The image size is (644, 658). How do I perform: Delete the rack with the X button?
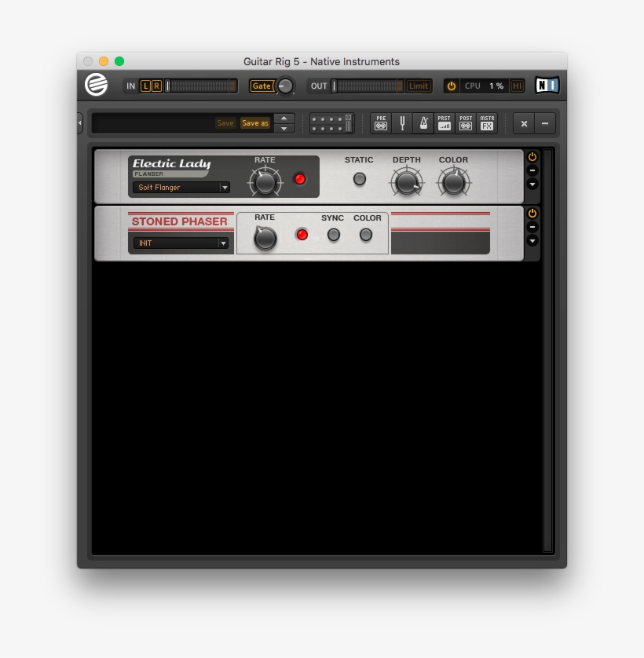[523, 123]
